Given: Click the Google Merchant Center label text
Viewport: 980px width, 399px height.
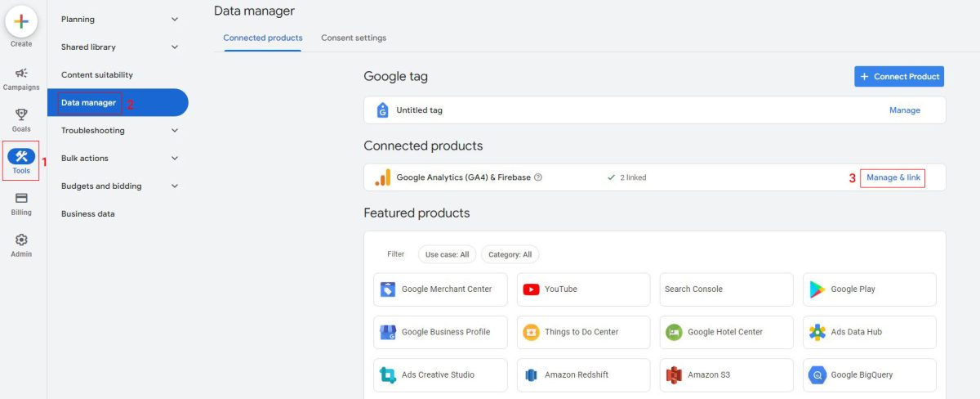Looking at the screenshot, I should click(447, 289).
